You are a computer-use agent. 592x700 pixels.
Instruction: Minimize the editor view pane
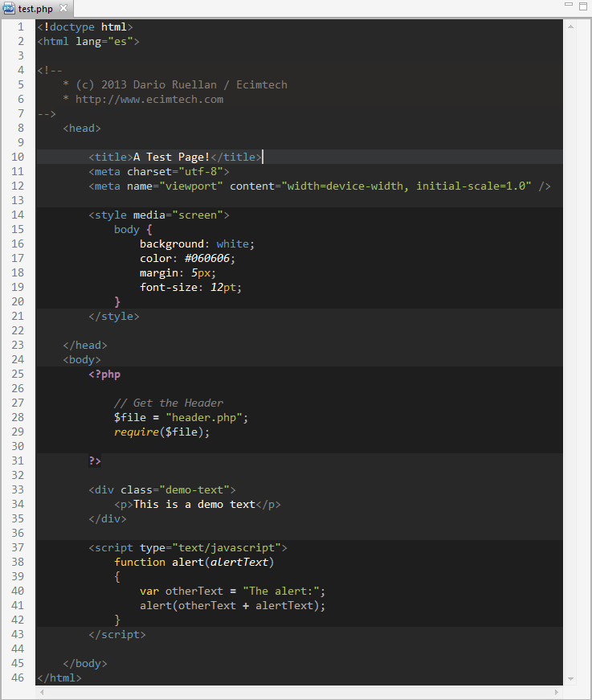click(569, 5)
